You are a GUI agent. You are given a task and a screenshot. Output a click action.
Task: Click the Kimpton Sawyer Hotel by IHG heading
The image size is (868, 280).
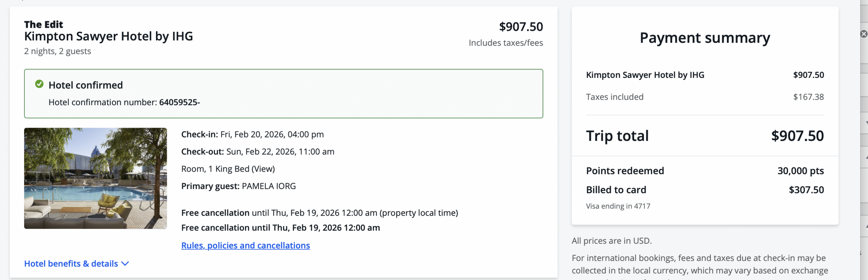pyautogui.click(x=108, y=37)
